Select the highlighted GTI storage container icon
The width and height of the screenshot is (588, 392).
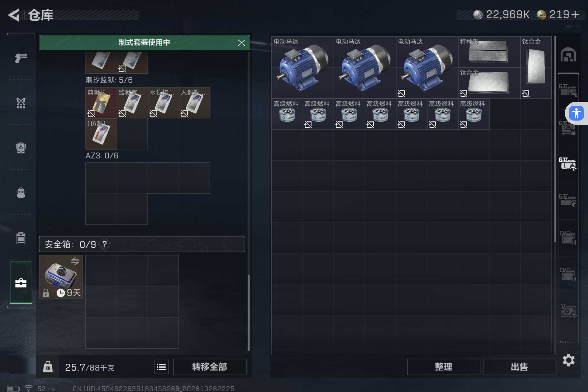(x=568, y=164)
